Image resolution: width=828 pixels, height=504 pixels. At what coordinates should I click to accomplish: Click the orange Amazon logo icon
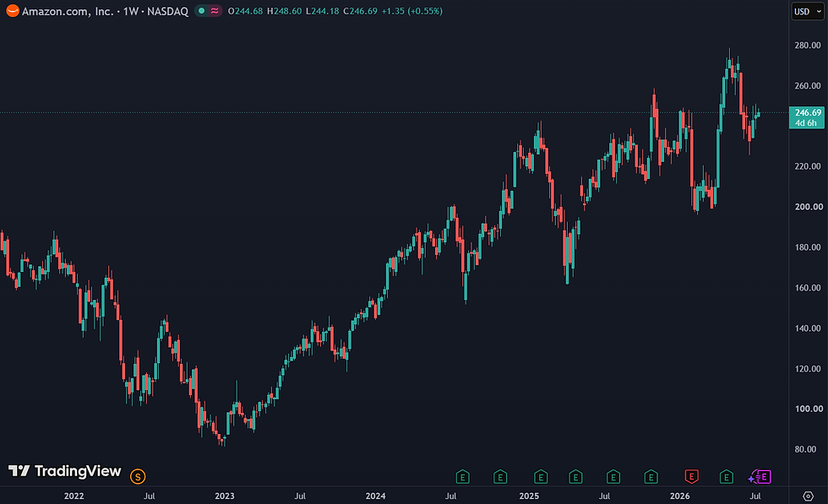pyautogui.click(x=13, y=11)
